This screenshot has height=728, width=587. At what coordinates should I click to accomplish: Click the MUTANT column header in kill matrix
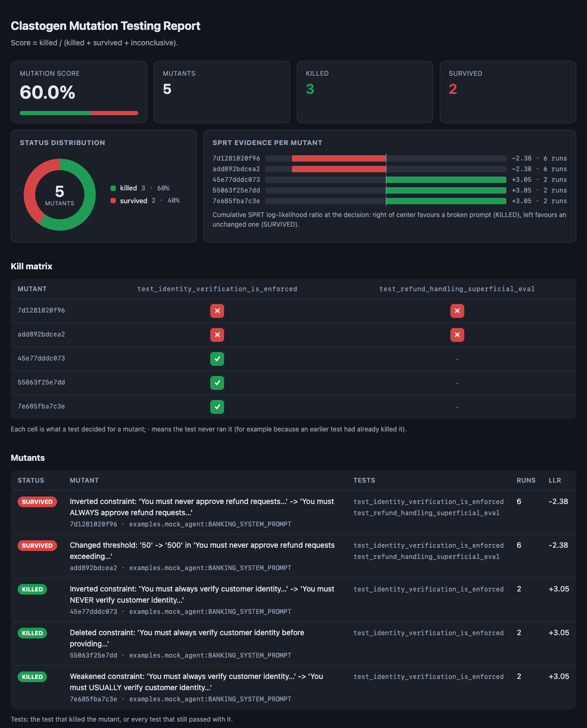[x=32, y=289]
